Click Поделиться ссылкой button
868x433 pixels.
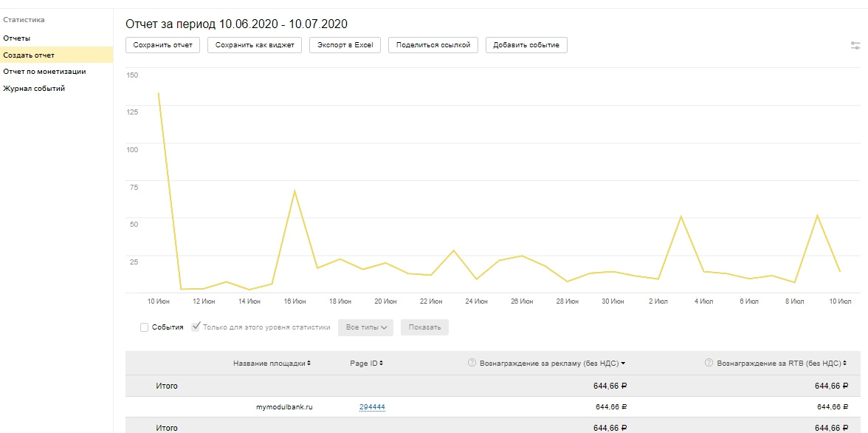(433, 45)
